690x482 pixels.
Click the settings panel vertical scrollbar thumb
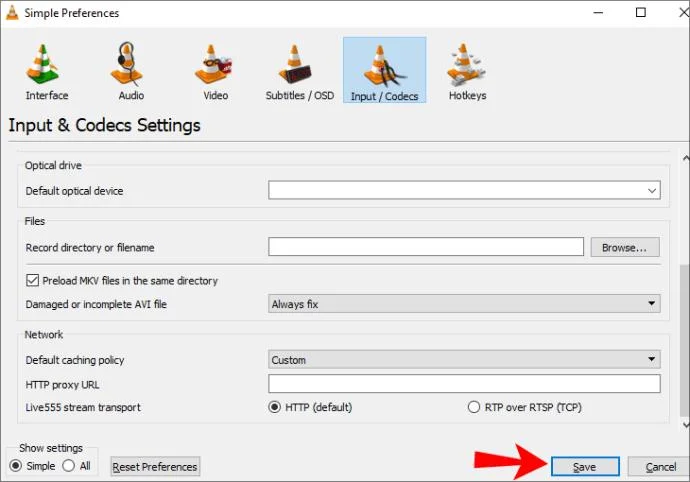point(684,339)
